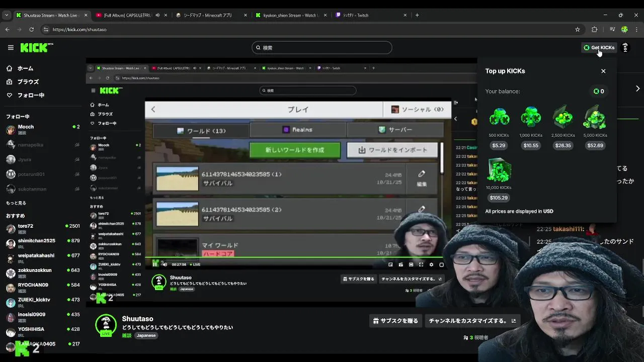Image resolution: width=644 pixels, height=362 pixels.
Task: Expand もっと見る under followed channels
Action: [16, 203]
